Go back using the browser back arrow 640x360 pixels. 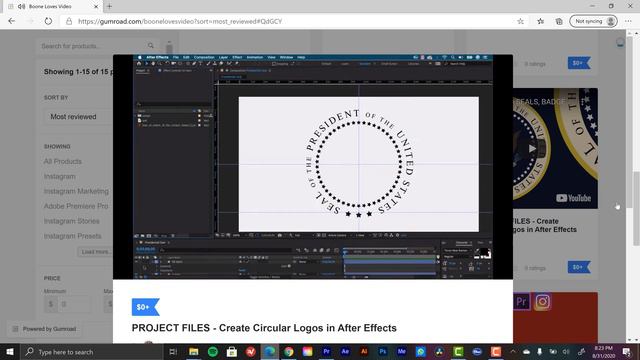(x=11, y=21)
